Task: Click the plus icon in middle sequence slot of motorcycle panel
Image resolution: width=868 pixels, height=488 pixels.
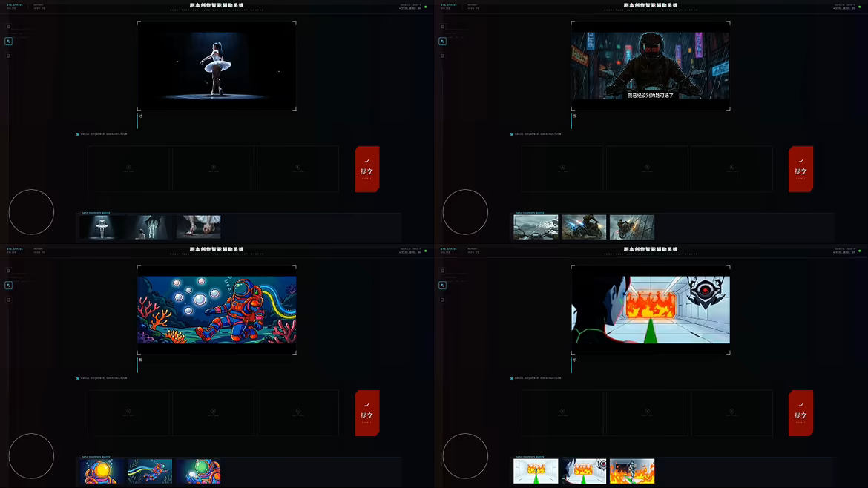Action: [x=647, y=168]
